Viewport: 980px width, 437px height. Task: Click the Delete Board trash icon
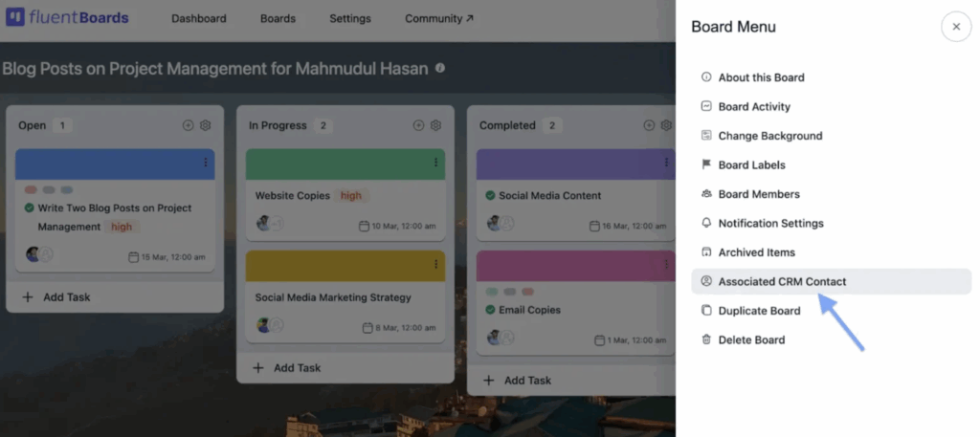point(706,339)
